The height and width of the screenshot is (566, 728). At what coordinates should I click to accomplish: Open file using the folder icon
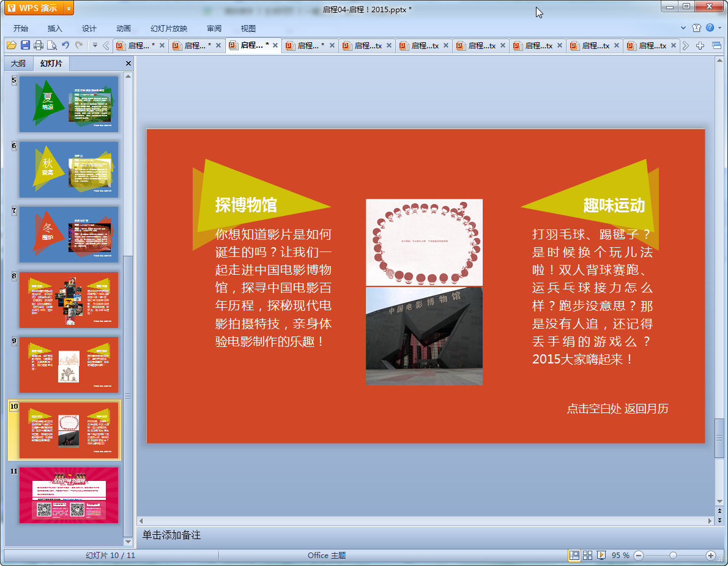(12, 45)
